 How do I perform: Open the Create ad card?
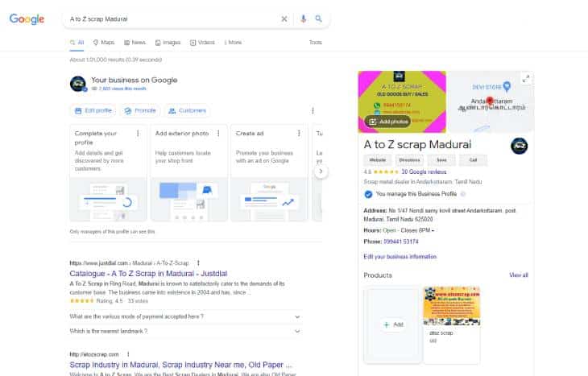pyautogui.click(x=269, y=173)
